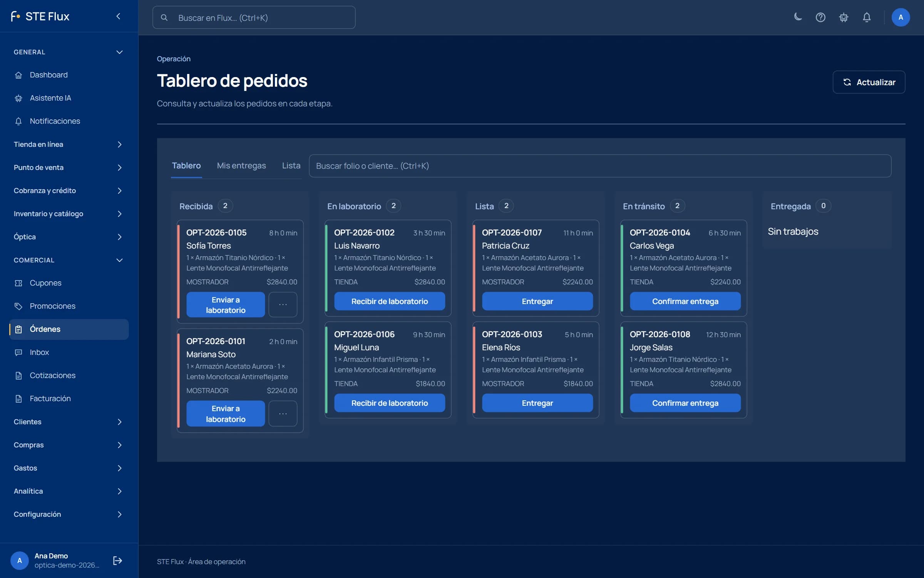
Task: Toggle dark mode moon icon
Action: (798, 17)
